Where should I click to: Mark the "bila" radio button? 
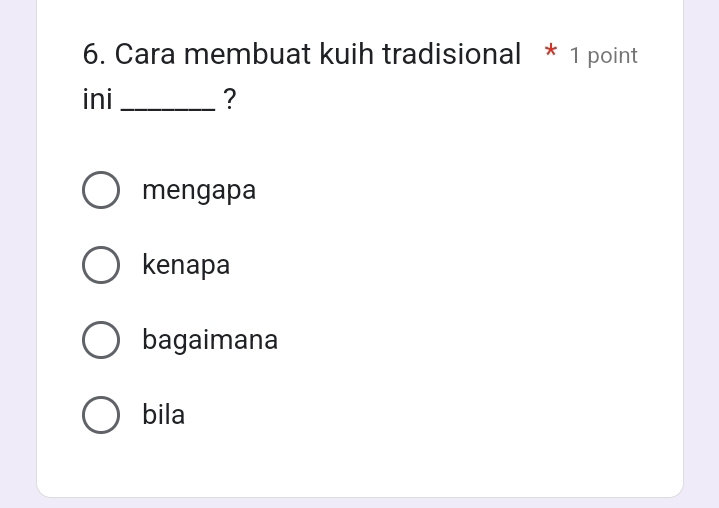coord(100,415)
